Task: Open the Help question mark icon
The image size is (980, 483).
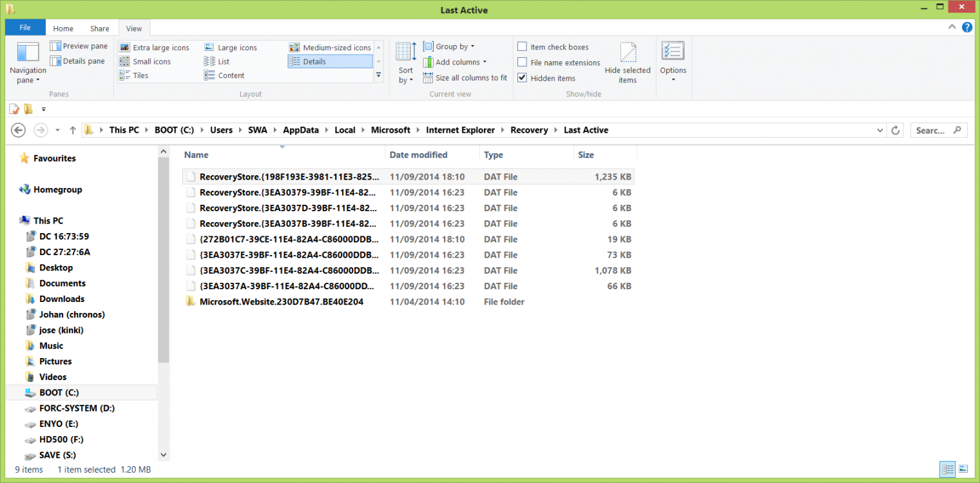Action: coord(966,27)
